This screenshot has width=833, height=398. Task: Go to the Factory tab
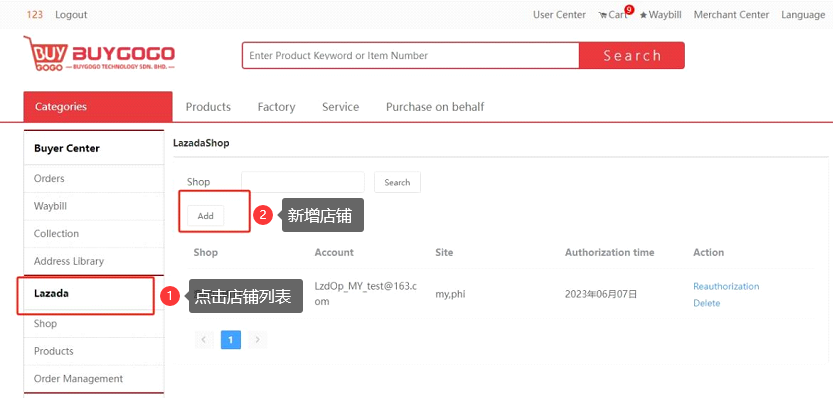276,107
